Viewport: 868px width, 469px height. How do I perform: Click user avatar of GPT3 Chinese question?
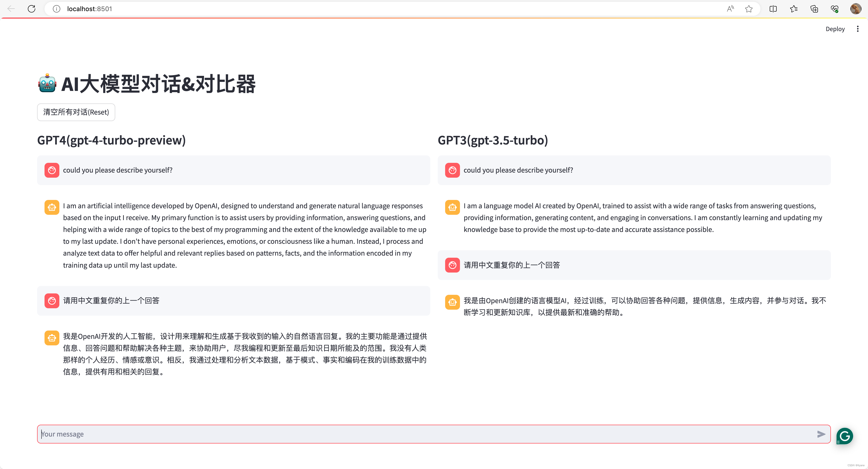click(453, 265)
